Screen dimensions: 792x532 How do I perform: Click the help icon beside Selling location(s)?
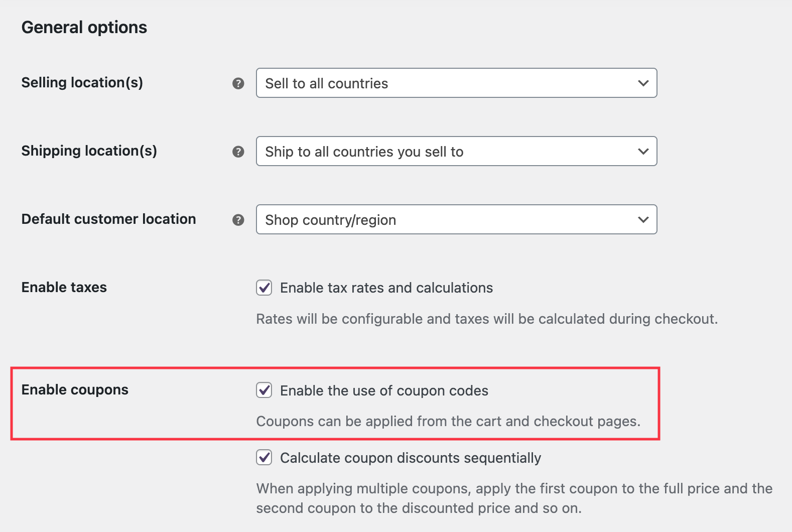[238, 83]
